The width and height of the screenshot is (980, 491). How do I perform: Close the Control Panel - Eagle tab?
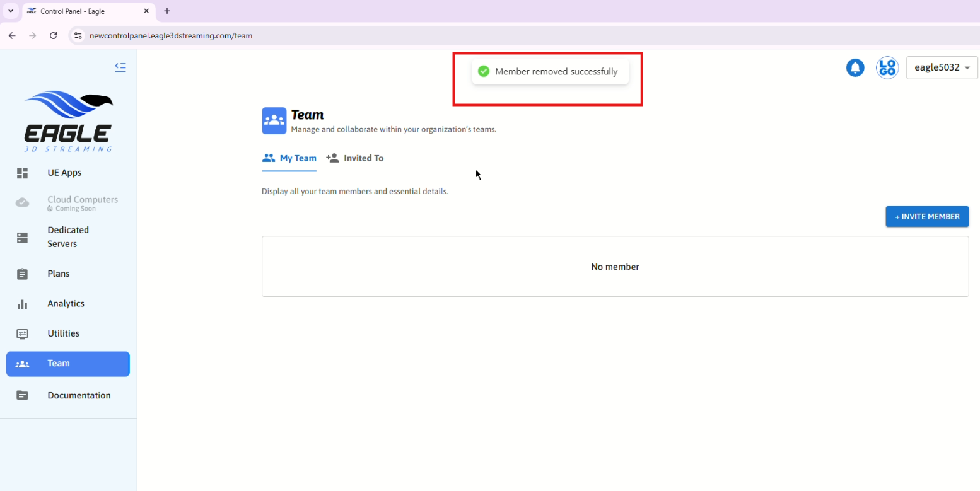146,11
